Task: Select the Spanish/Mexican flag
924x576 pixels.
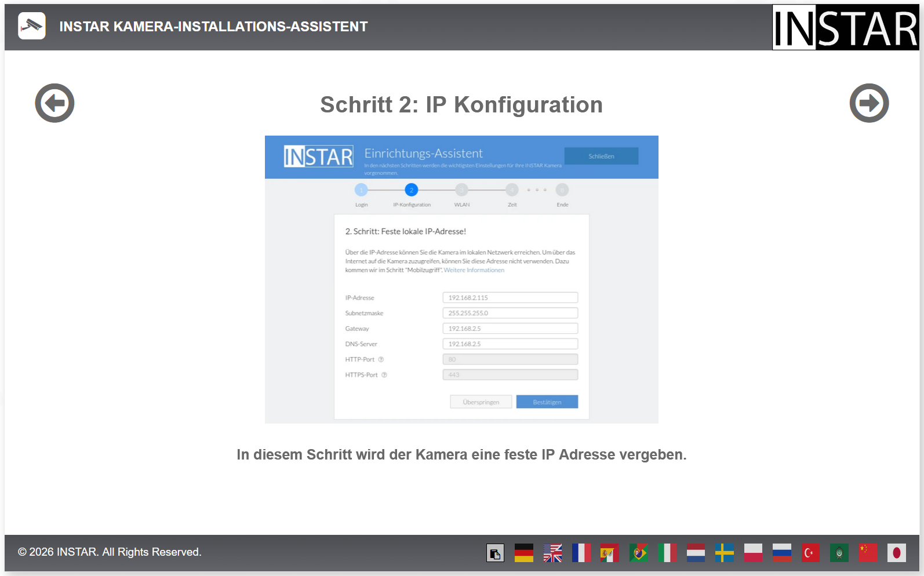Action: pos(610,553)
